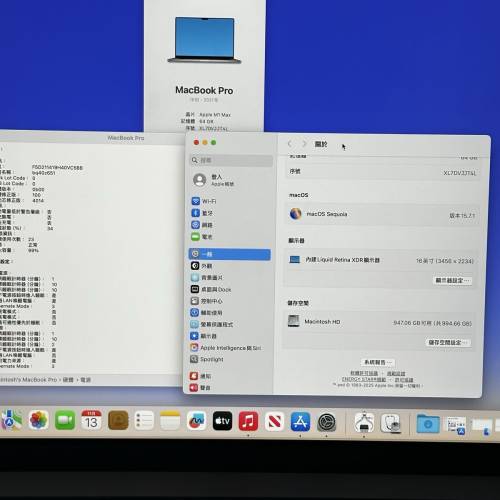
Task: Open Notes from the Dock
Action: 170,420
